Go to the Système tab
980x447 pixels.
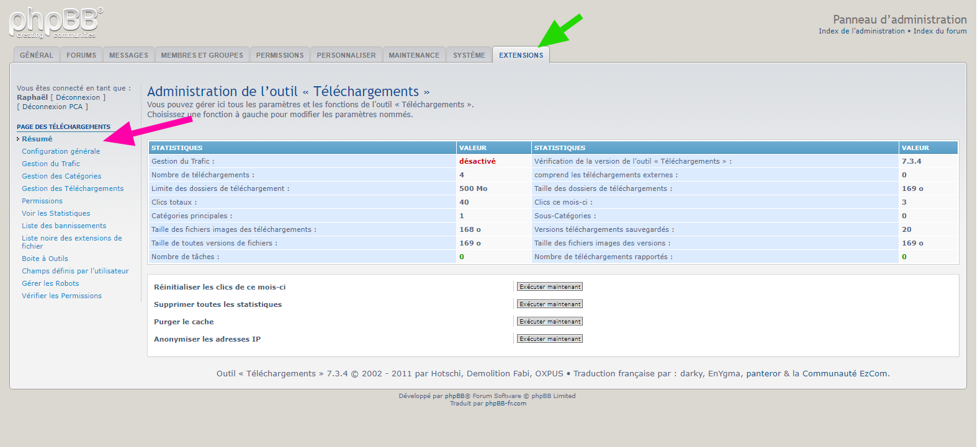click(x=469, y=55)
